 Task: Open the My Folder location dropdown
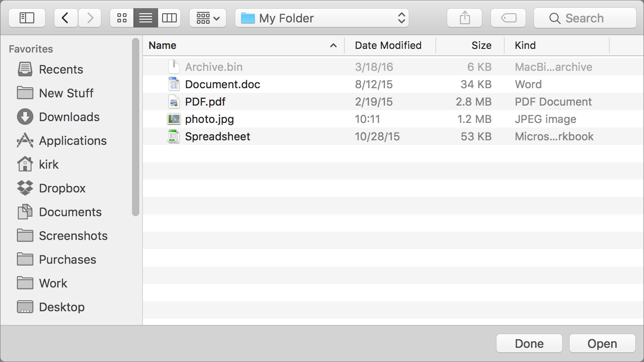point(321,18)
